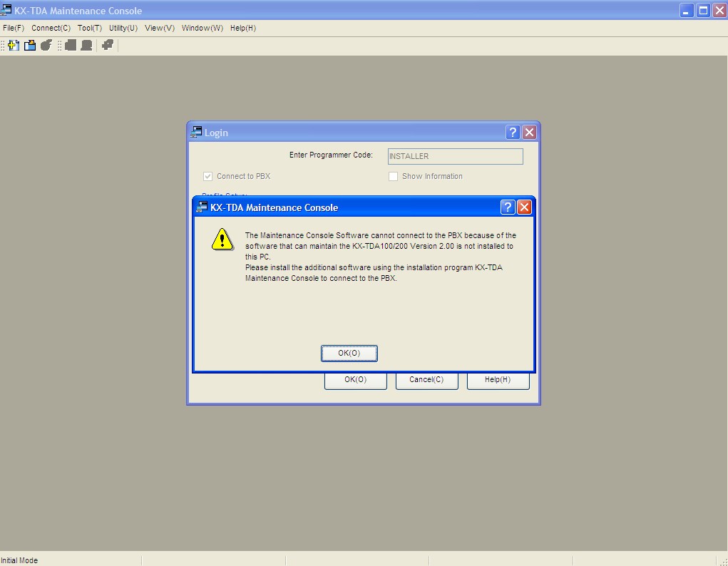Click the Programmer Code field showing INSTALLER
The image size is (728, 566).
tap(456, 157)
